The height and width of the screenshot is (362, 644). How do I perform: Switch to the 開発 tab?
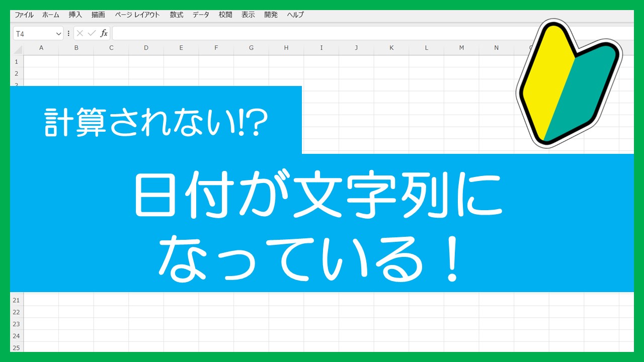click(x=271, y=15)
